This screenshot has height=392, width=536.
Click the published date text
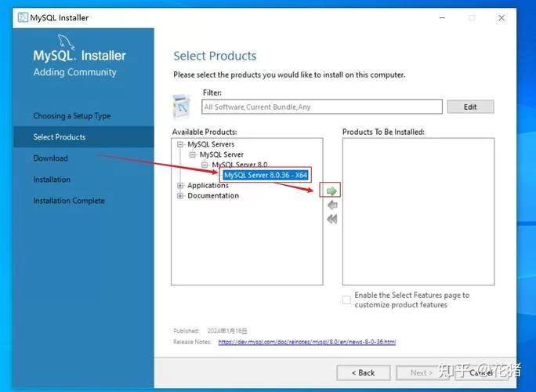[227, 331]
